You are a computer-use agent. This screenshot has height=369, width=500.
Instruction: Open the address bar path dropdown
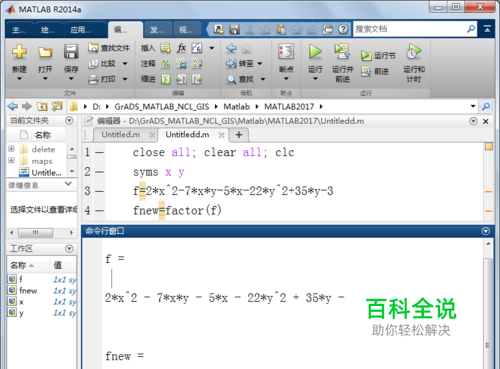coord(473,106)
